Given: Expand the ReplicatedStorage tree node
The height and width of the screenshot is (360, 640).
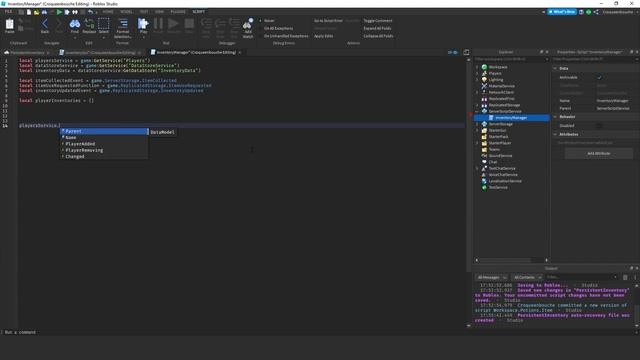Looking at the screenshot, I should click(x=477, y=105).
